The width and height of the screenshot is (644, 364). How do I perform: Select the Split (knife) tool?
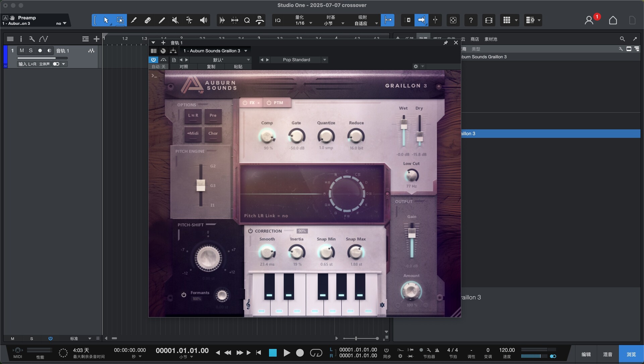pos(133,20)
